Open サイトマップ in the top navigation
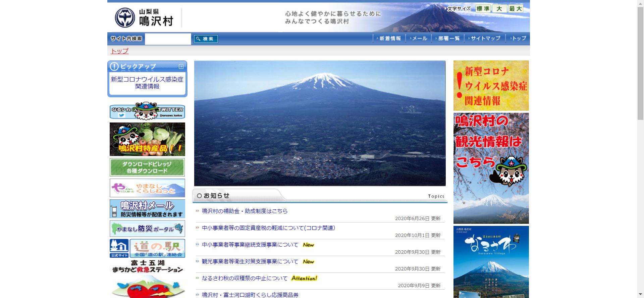Screen dimensions: 644x298 pos(485,39)
